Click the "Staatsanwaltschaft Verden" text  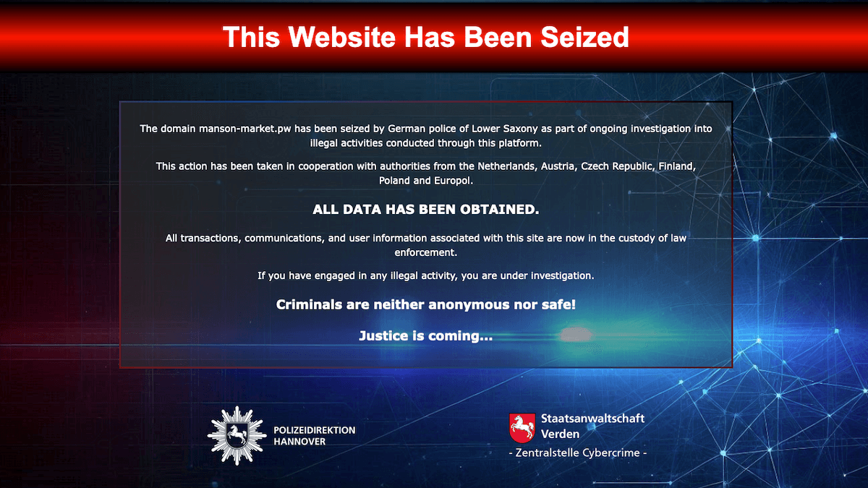pos(592,427)
